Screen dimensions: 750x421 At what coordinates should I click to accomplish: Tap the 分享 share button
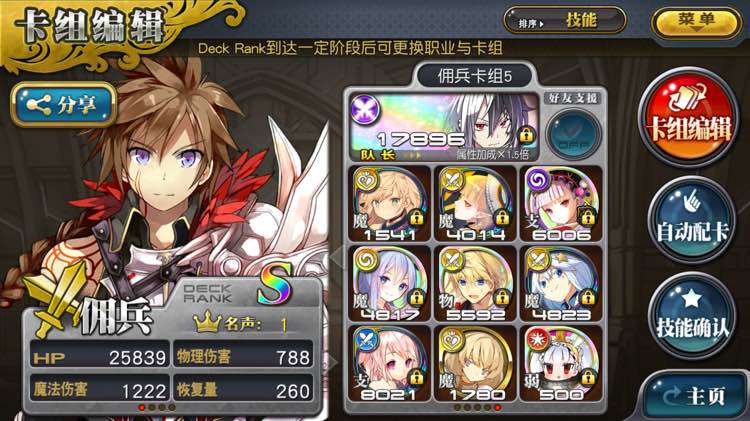(x=63, y=104)
